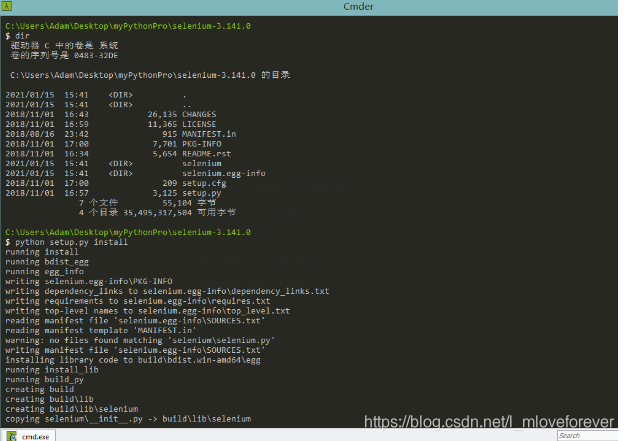Viewport: 625px width, 441px height.
Task: Click the selenium.egg-info directory entry
Action: click(224, 173)
